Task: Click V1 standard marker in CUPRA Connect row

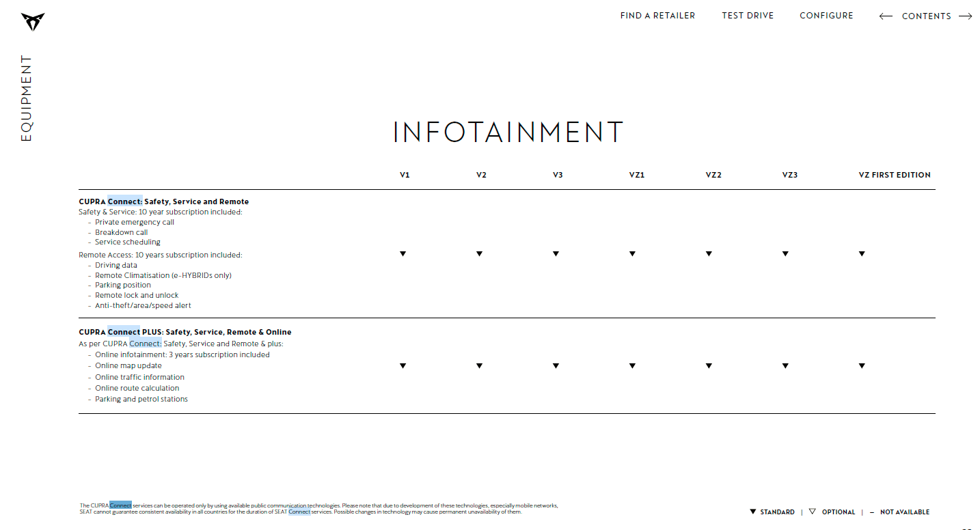Action: [403, 254]
